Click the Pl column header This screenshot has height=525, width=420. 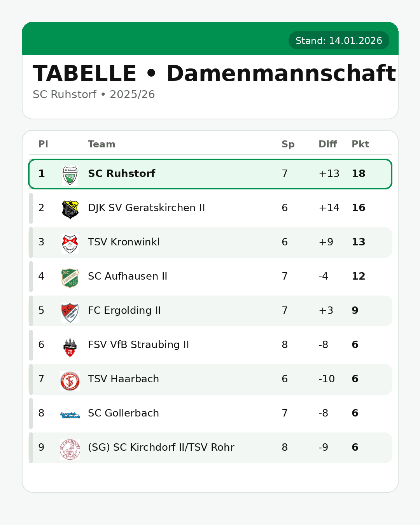tap(43, 144)
